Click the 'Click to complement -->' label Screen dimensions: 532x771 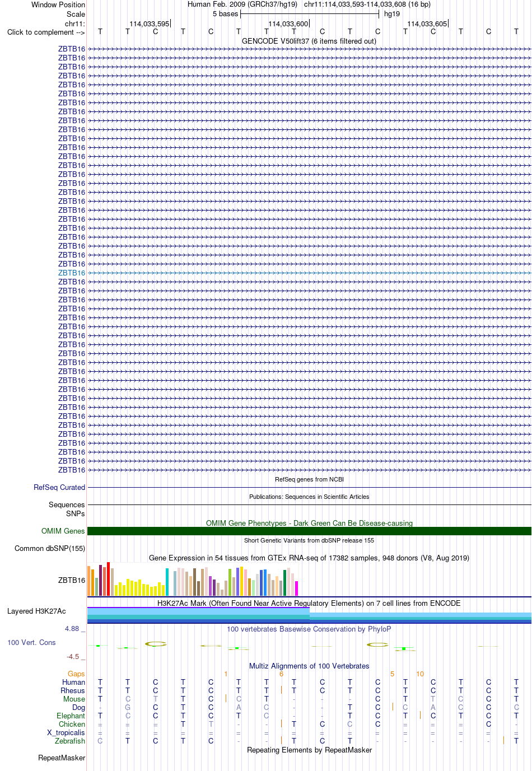click(x=46, y=32)
